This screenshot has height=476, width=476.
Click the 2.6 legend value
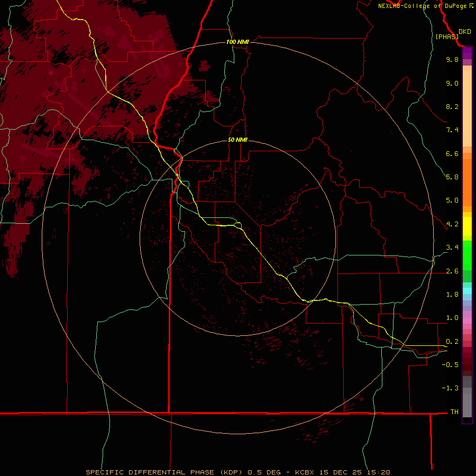point(452,271)
